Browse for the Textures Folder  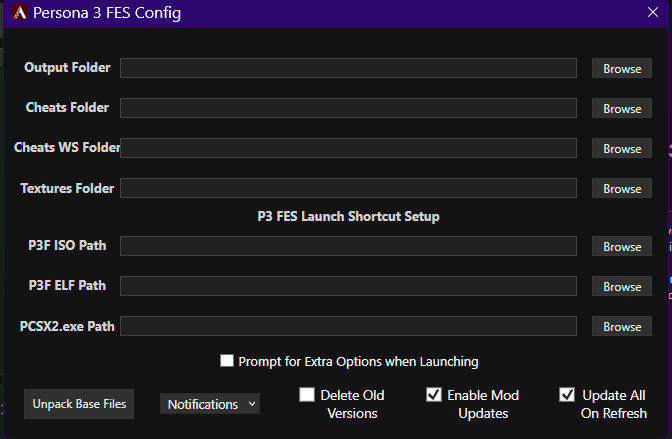coord(622,188)
